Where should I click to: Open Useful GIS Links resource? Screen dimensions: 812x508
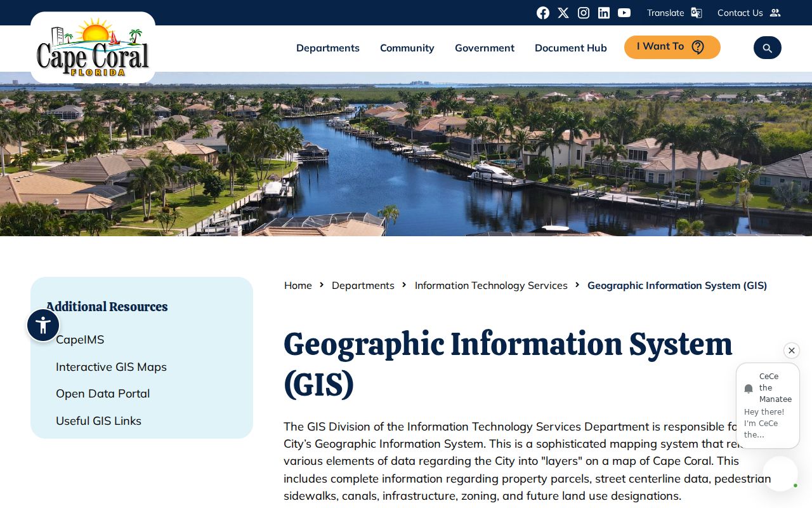click(x=98, y=421)
